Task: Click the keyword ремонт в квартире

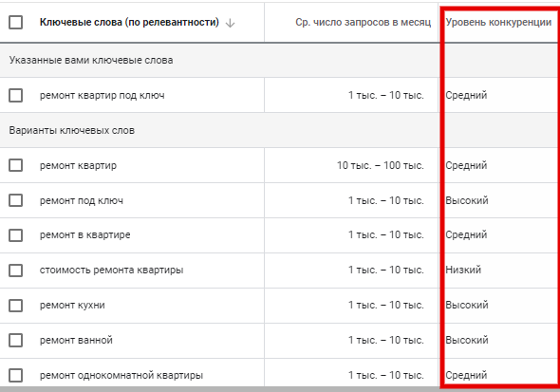Action: (x=85, y=234)
